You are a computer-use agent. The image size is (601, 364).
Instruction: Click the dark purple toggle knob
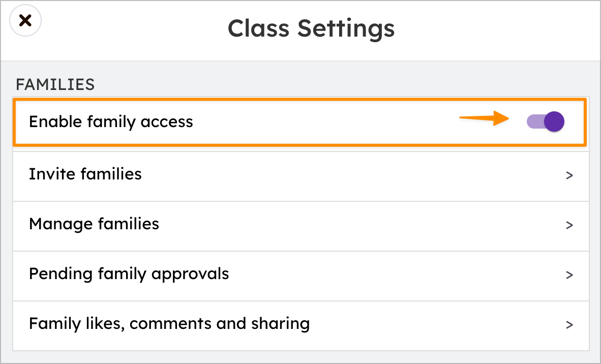(554, 122)
